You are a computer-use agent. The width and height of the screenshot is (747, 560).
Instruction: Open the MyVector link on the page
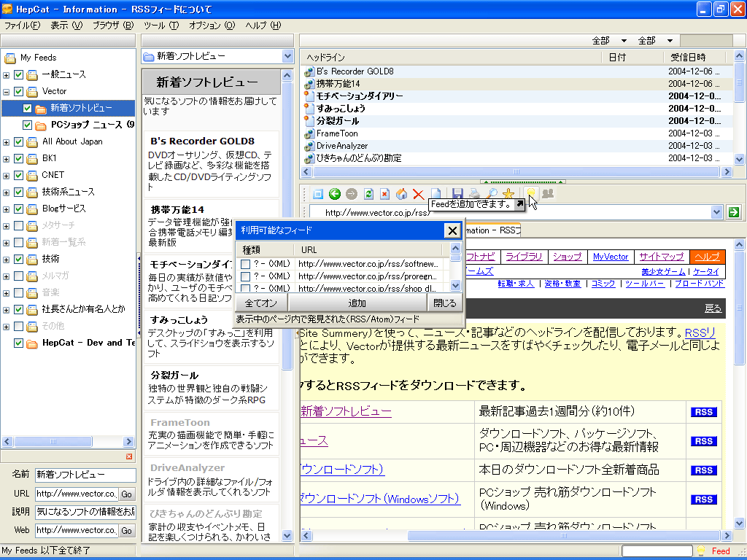[x=611, y=257]
